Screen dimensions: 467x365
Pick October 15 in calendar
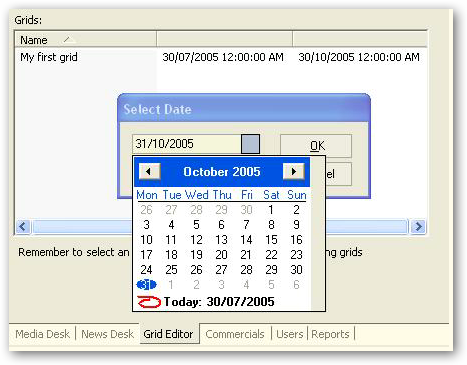271,240
